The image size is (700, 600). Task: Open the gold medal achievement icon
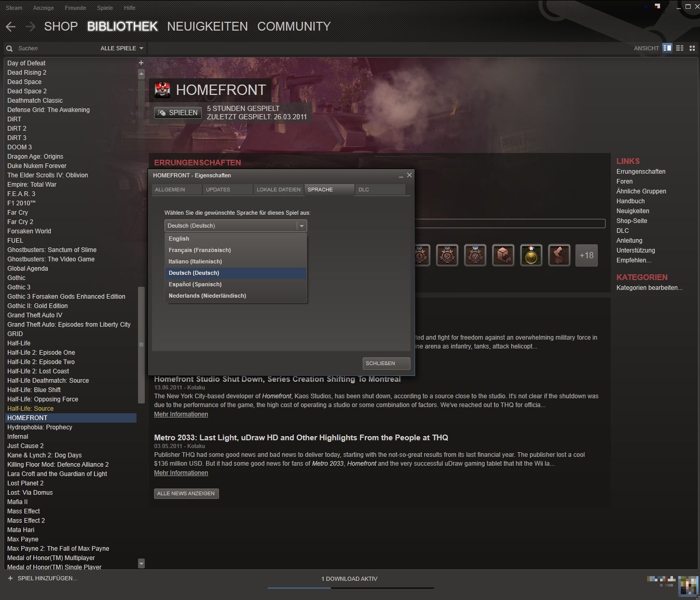point(531,255)
